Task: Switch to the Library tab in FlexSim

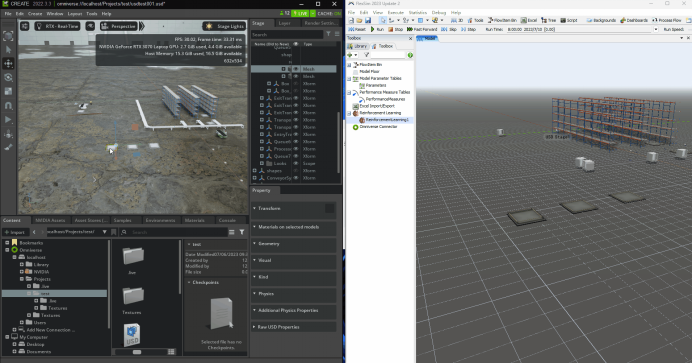Action: click(x=358, y=46)
